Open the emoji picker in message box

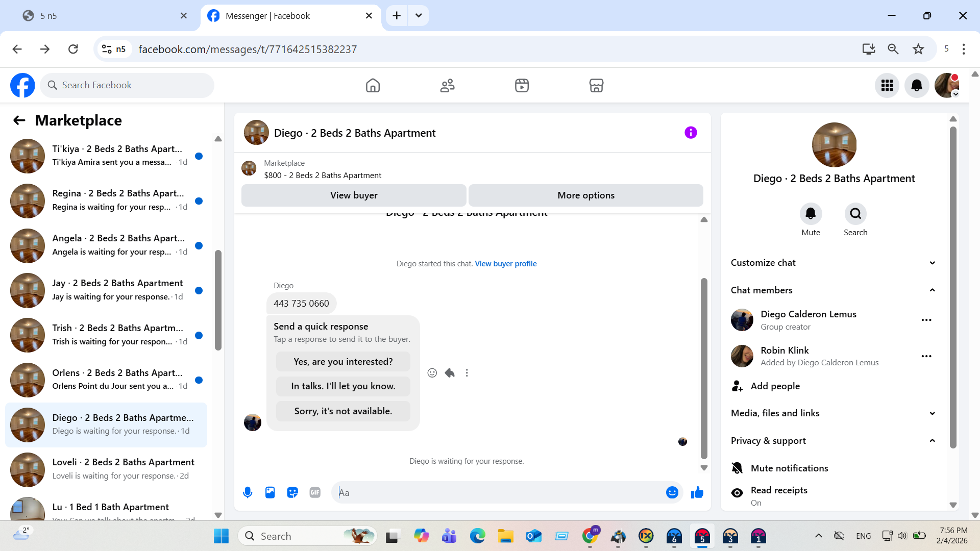point(672,492)
